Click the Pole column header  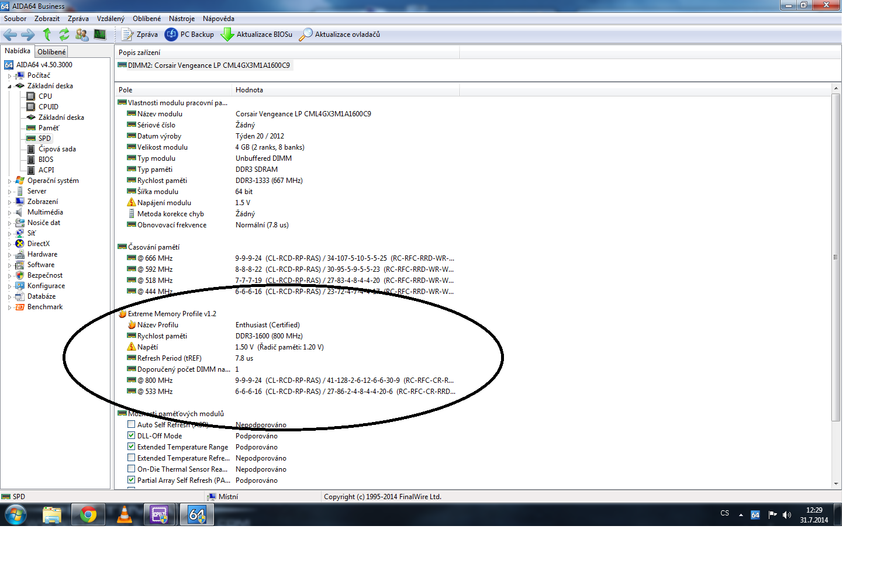174,90
